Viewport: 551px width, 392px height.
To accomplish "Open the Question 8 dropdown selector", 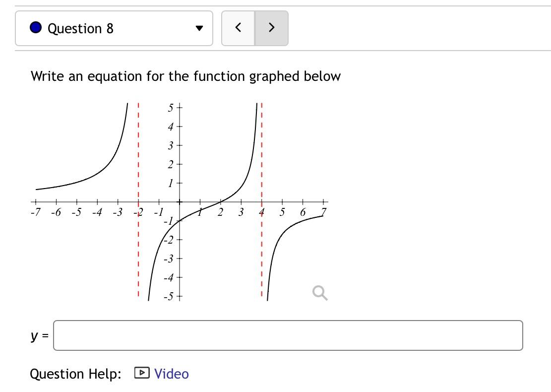I will coord(114,28).
